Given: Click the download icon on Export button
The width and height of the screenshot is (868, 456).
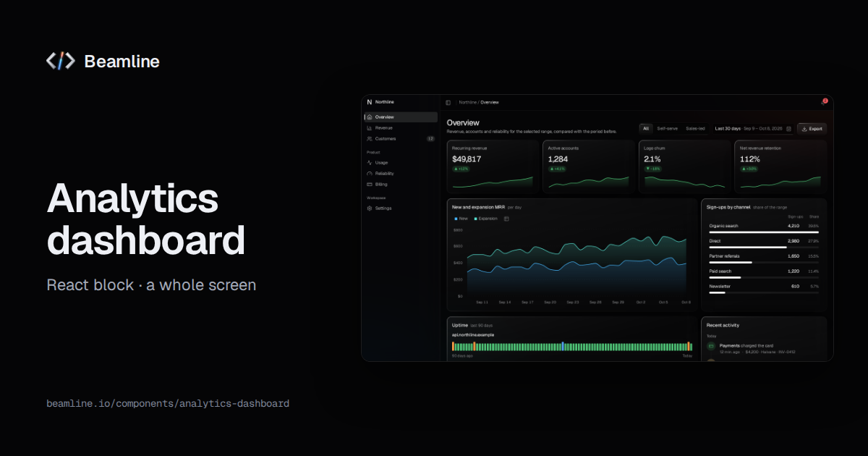Looking at the screenshot, I should pyautogui.click(x=804, y=129).
